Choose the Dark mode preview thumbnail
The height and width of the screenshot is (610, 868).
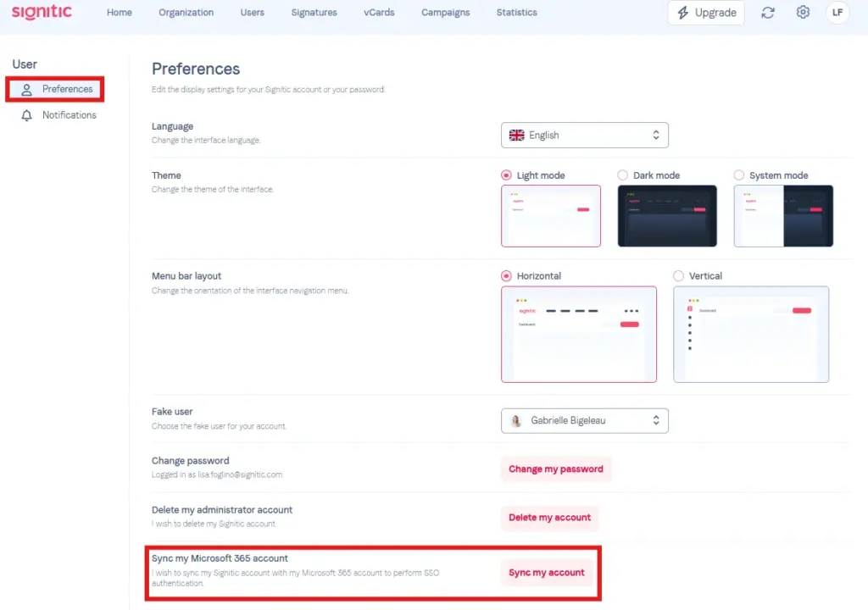667,216
